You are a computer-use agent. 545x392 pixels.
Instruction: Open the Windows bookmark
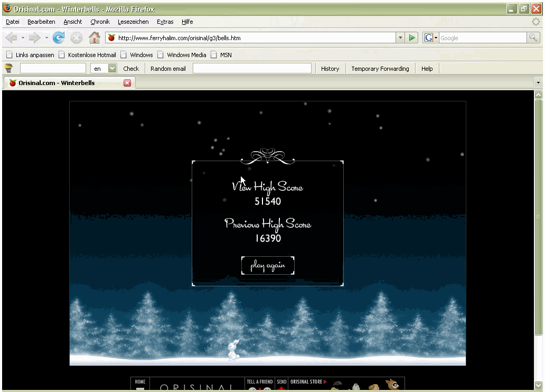click(137, 55)
